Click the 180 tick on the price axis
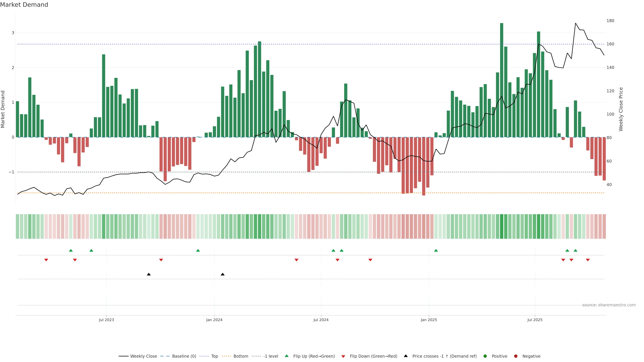This screenshot has height=362, width=644. pos(610,21)
